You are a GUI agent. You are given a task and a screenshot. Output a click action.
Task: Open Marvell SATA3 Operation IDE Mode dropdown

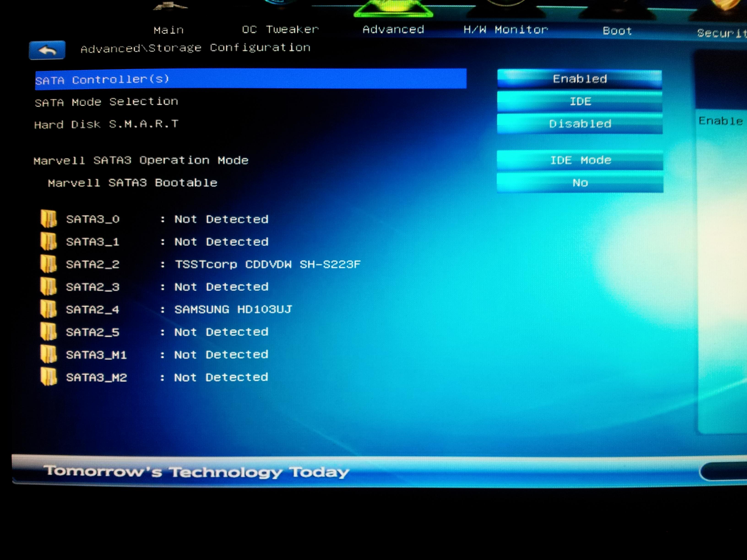click(x=579, y=160)
